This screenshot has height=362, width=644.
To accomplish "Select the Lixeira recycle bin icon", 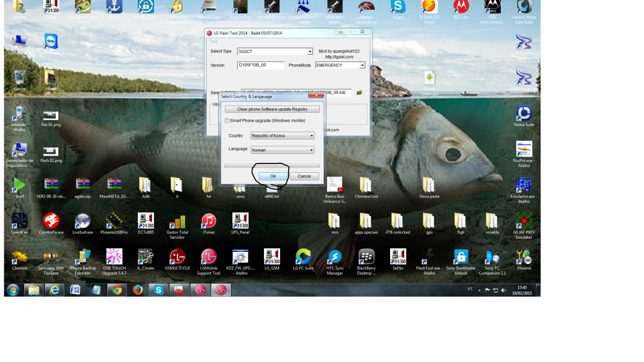I will pos(20,80).
